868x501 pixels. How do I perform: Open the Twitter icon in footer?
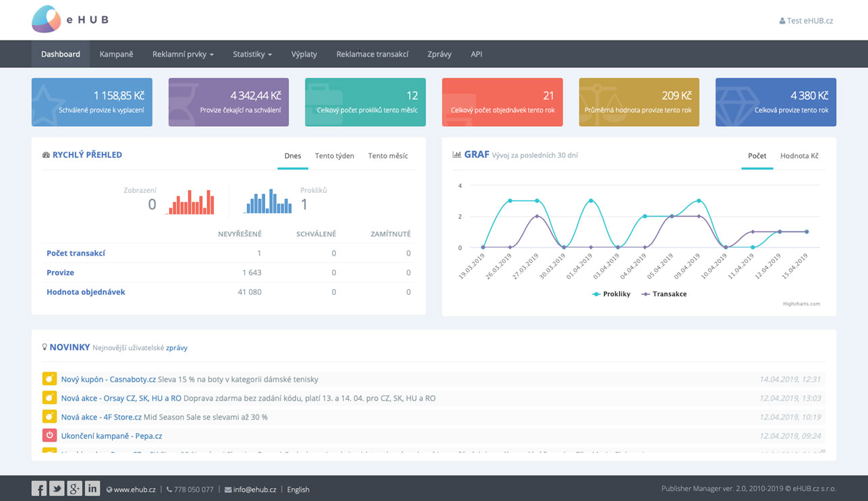point(57,488)
